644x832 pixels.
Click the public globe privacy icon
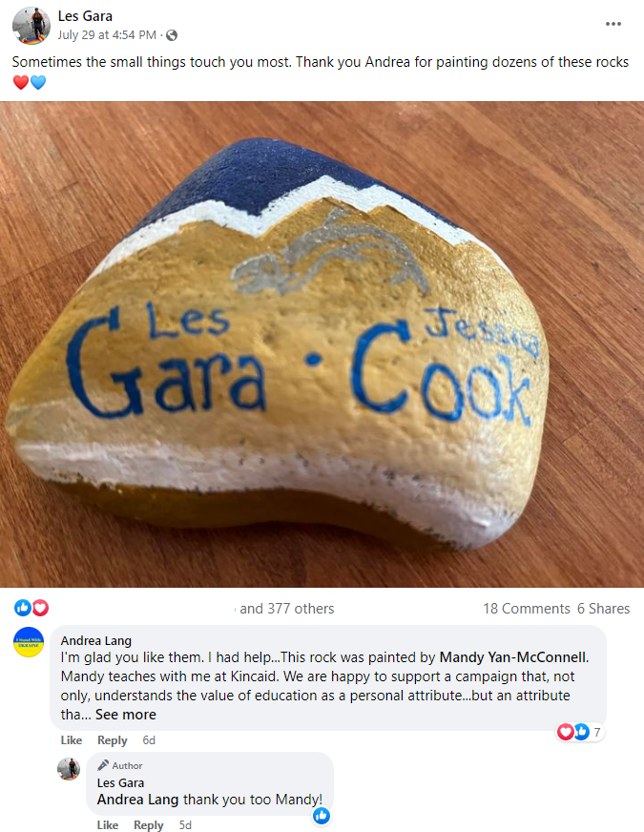pos(172,35)
